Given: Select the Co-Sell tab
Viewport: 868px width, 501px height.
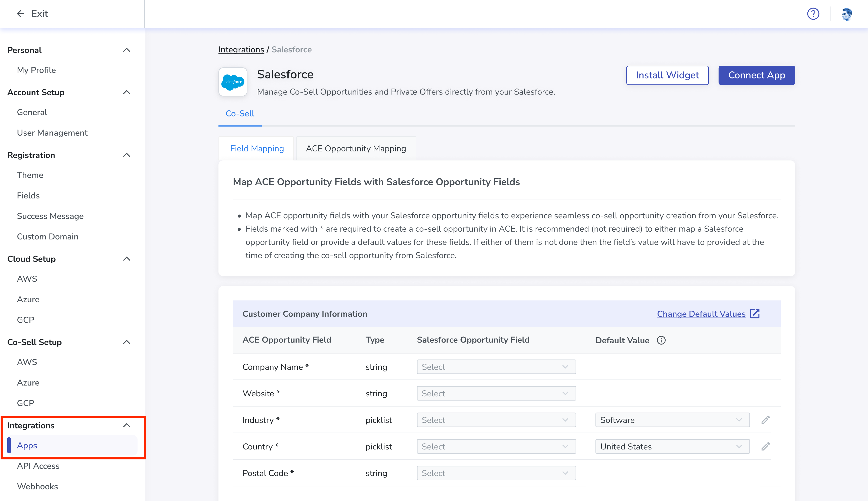Looking at the screenshot, I should point(240,113).
